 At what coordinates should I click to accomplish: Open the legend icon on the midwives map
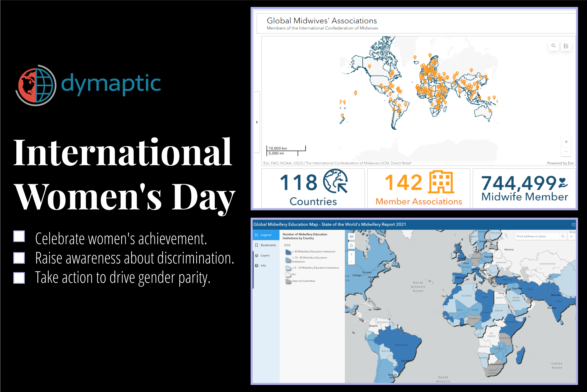pyautogui.click(x=566, y=46)
